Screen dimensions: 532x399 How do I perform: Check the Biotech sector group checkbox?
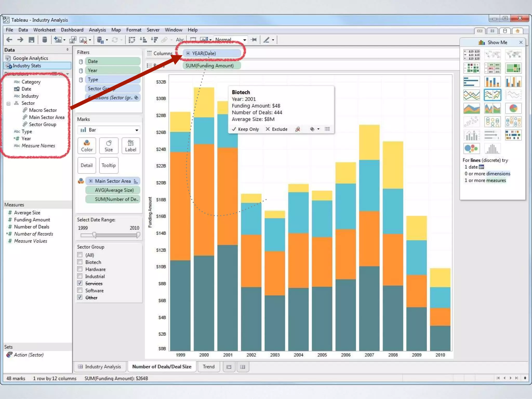[80, 262]
